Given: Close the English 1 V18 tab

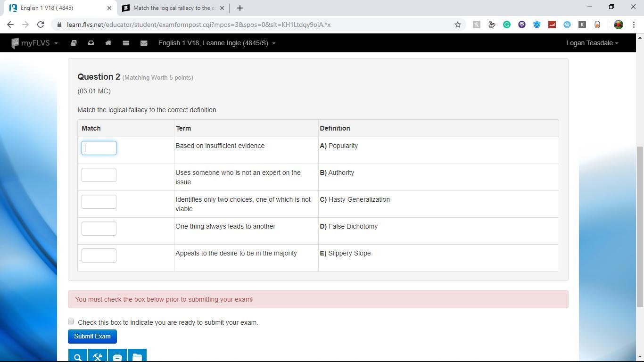Looking at the screenshot, I should pos(109,8).
